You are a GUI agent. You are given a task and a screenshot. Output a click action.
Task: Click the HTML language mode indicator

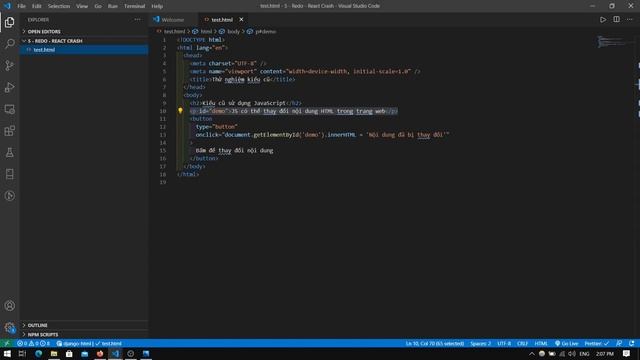pyautogui.click(x=541, y=343)
